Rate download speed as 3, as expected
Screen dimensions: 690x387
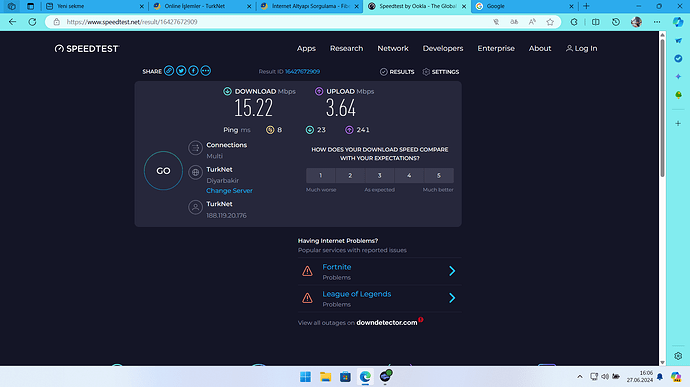(379, 175)
